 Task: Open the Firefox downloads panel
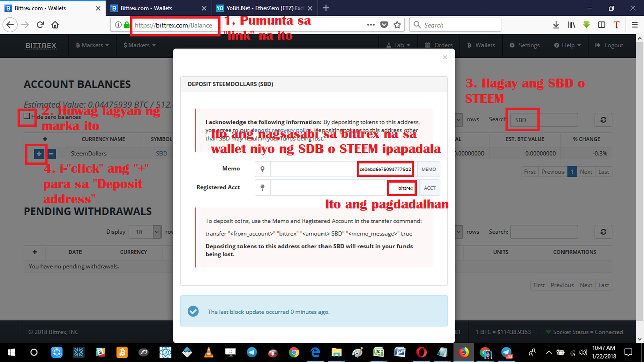556,25
